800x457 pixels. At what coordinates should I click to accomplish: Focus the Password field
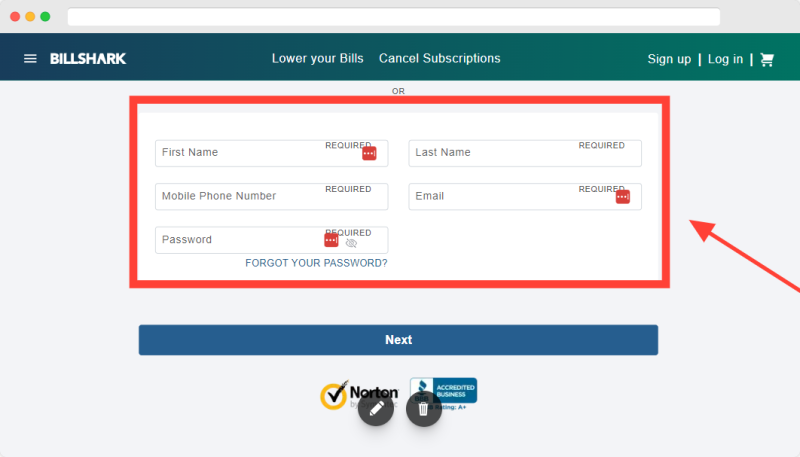point(271,240)
